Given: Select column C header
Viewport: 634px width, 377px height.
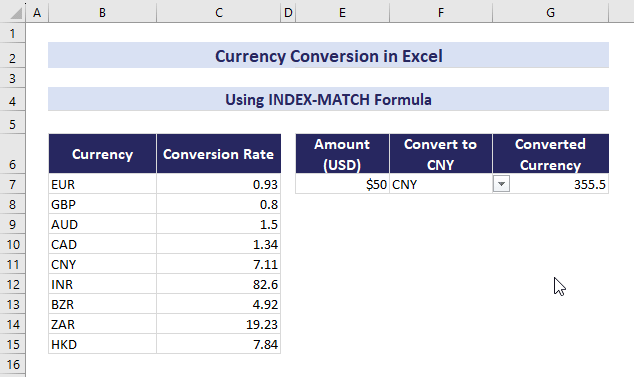Looking at the screenshot, I should [x=219, y=13].
